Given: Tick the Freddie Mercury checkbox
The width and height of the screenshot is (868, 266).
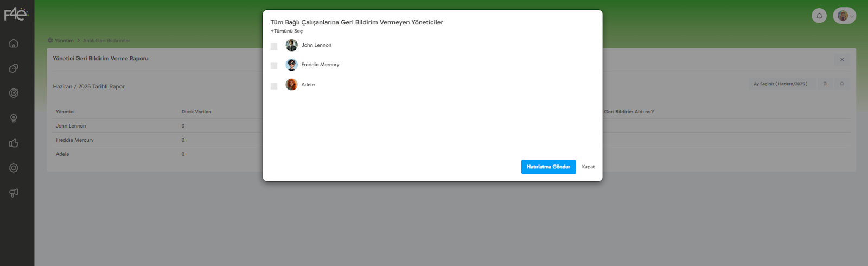Looking at the screenshot, I should coord(274,66).
